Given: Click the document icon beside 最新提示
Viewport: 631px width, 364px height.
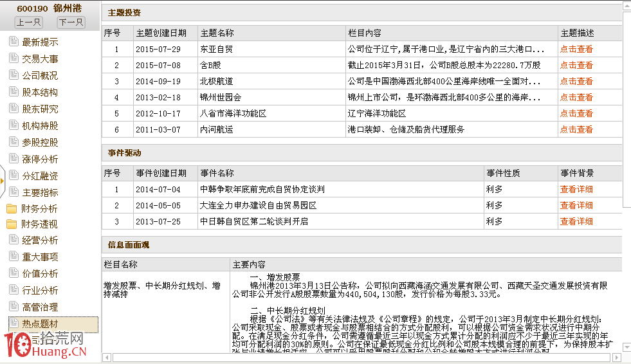Looking at the screenshot, I should (14, 41).
